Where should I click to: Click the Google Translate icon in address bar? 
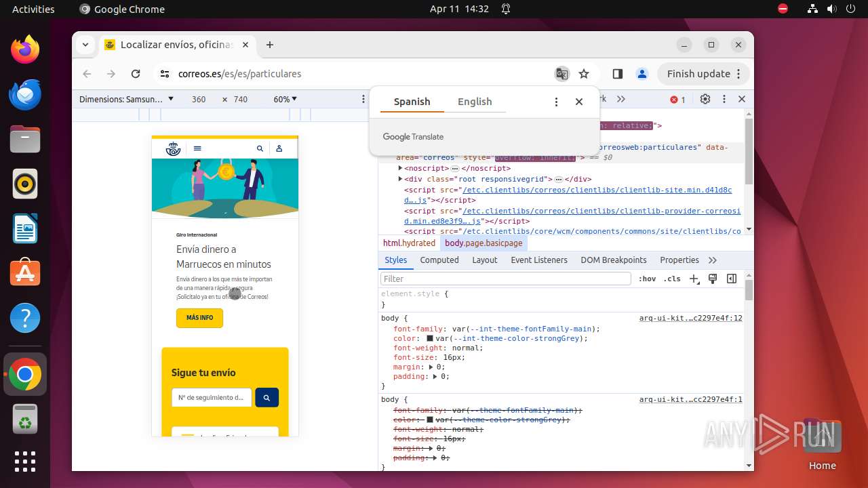[561, 74]
